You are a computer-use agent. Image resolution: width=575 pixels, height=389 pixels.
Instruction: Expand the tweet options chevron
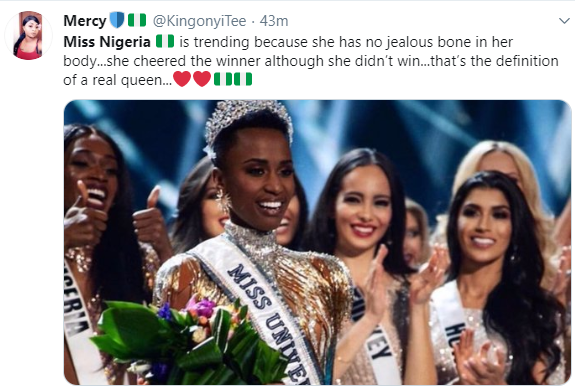[x=564, y=21]
